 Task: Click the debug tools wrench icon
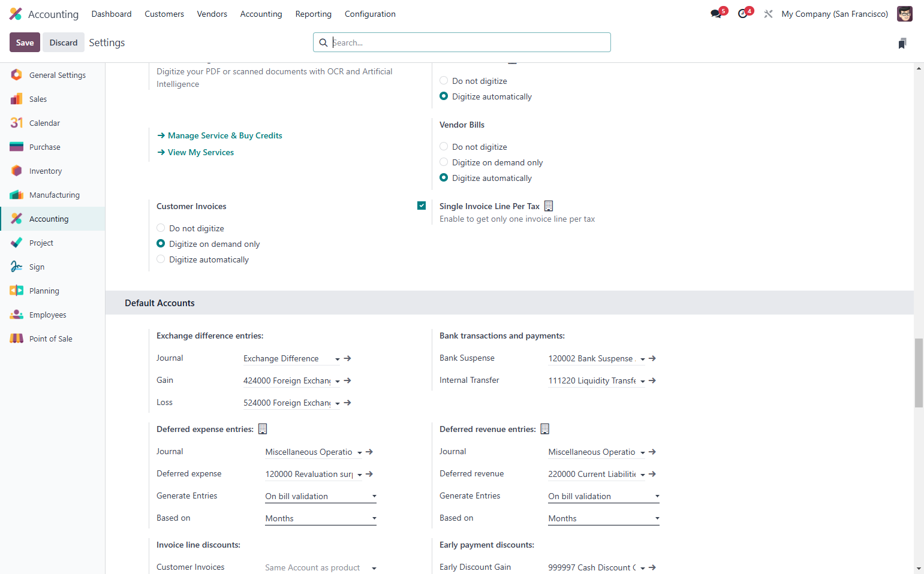[x=768, y=14]
